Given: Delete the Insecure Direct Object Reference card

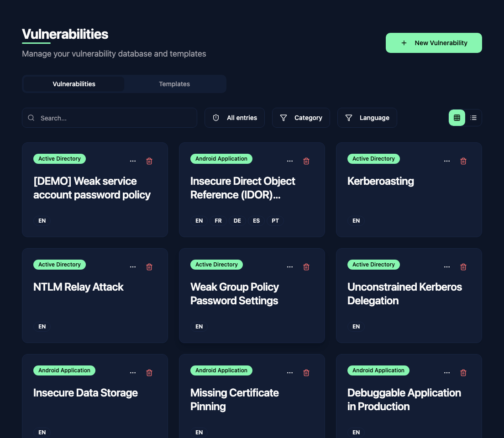Looking at the screenshot, I should coord(306,161).
